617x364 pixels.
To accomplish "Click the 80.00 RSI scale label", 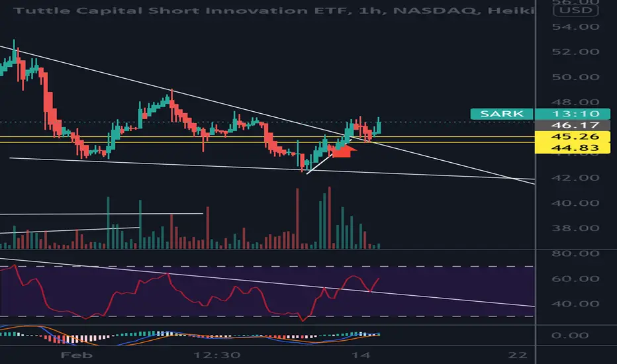I will pos(576,253).
